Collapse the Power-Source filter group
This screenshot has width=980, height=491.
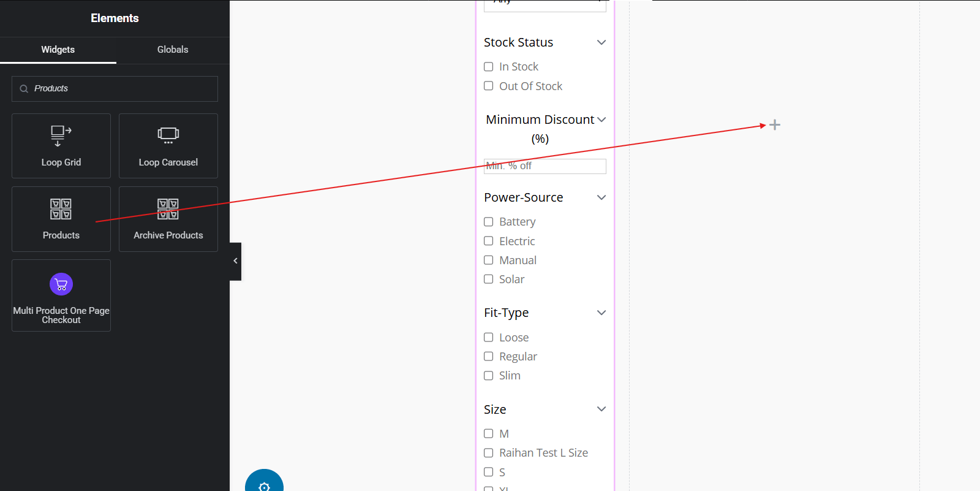pos(601,197)
